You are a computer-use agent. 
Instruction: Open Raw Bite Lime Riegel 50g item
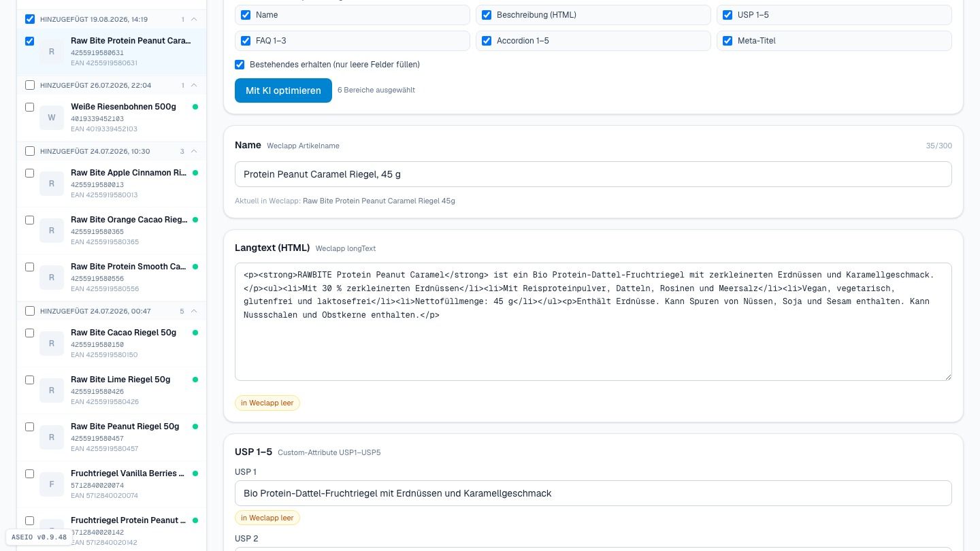coord(112,390)
